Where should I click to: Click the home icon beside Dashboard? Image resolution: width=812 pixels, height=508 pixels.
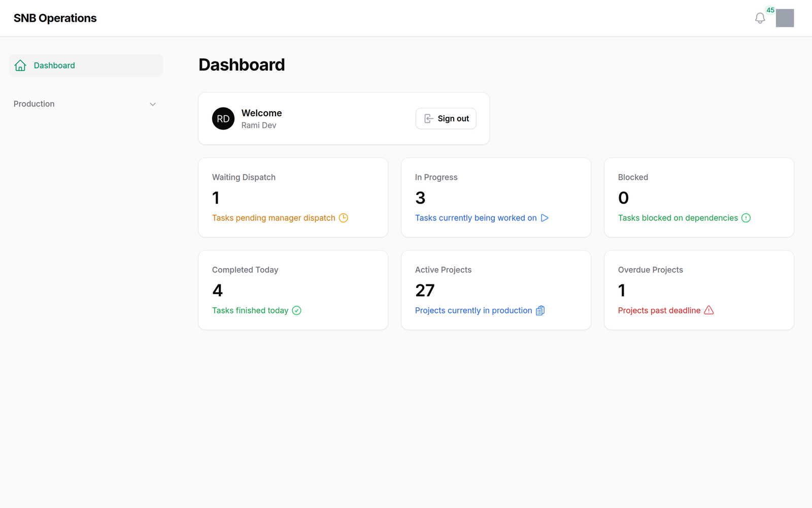(20, 66)
